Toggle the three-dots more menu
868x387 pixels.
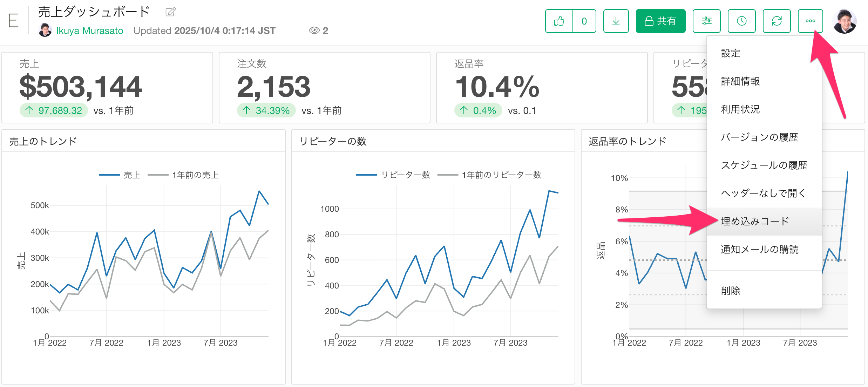[x=810, y=21]
